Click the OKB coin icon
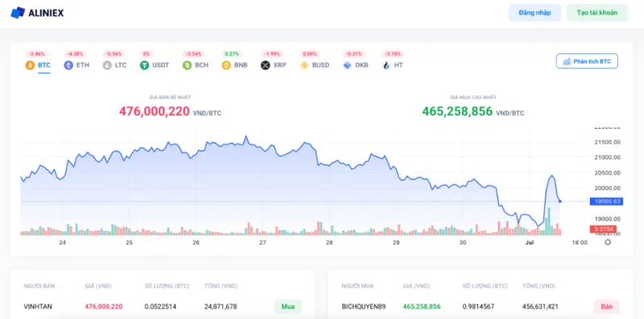The image size is (644, 319). coord(348,65)
